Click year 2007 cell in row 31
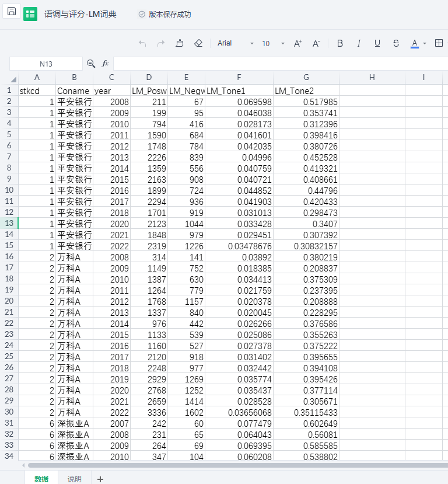The width and height of the screenshot is (448, 484). [111, 423]
